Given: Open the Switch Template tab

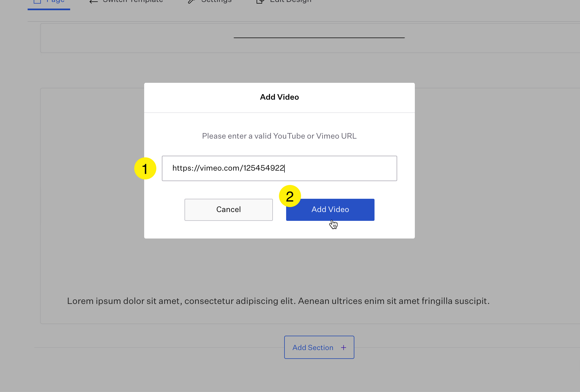Looking at the screenshot, I should pos(133,2).
